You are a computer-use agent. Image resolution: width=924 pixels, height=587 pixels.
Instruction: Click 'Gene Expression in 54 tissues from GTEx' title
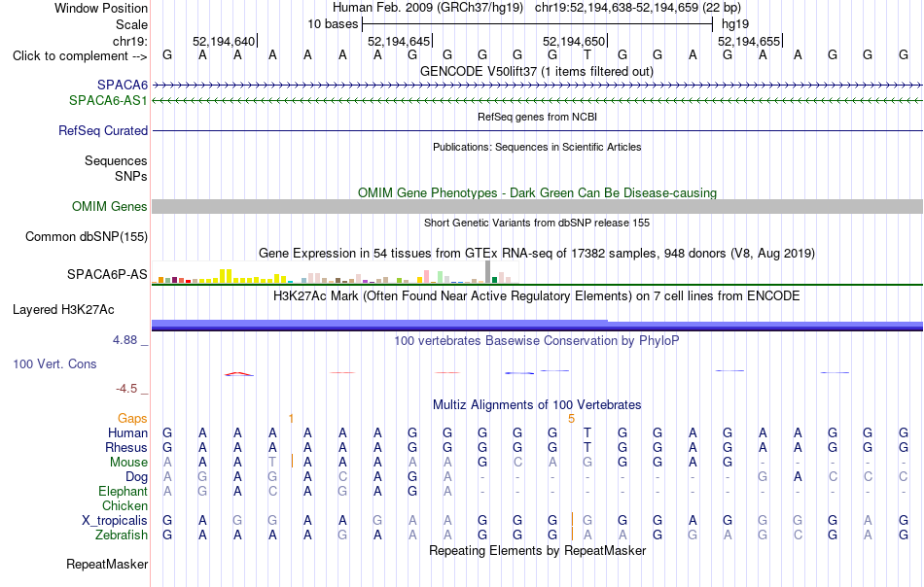[537, 254]
